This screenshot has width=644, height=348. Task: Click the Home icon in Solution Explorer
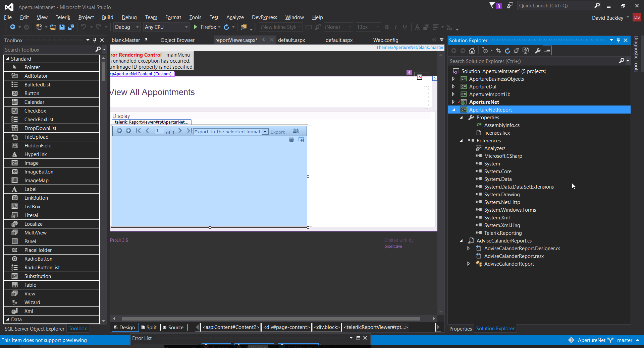coord(472,51)
